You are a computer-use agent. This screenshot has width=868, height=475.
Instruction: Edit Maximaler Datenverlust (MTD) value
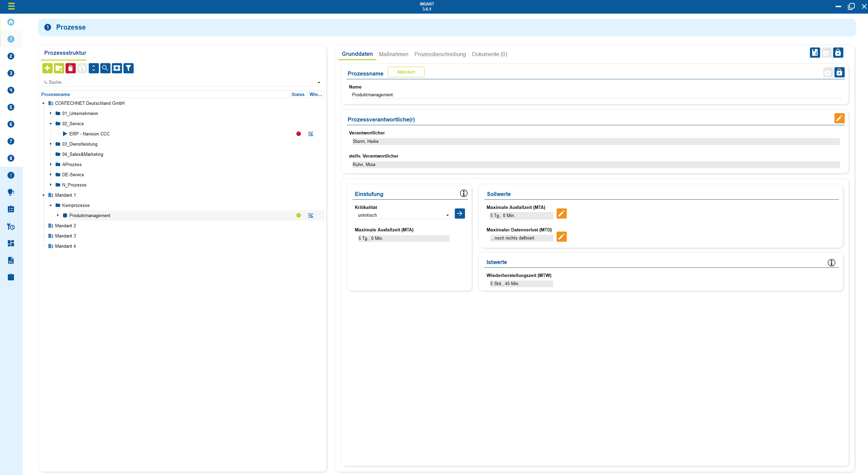pos(561,236)
